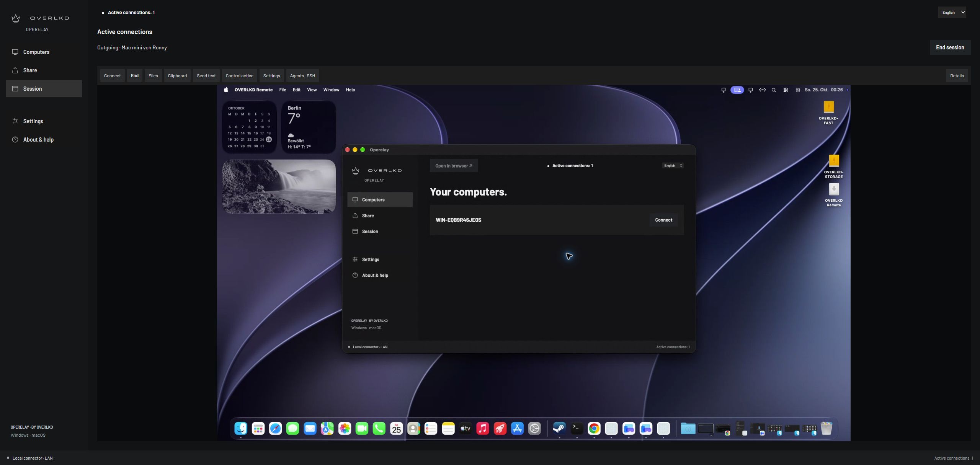Open the OVERLKD-STORAGE drive on the remote desktop
This screenshot has width=980, height=465.
pos(833,166)
